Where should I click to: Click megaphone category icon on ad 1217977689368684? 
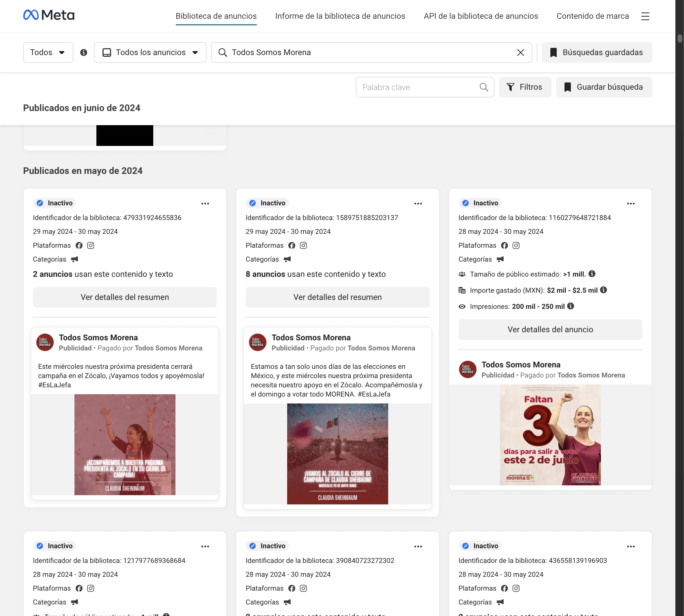point(74,602)
